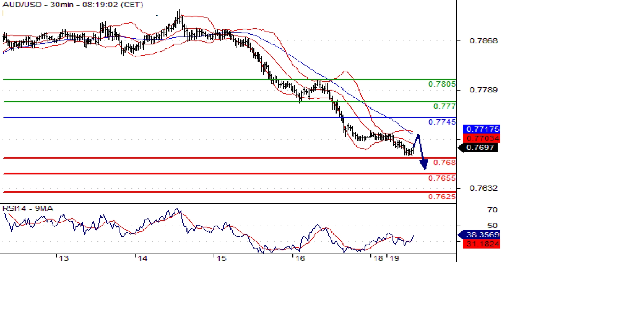The height and width of the screenshot is (313, 644).
Task: Click the 0.7655 support level label
Action: (442, 178)
